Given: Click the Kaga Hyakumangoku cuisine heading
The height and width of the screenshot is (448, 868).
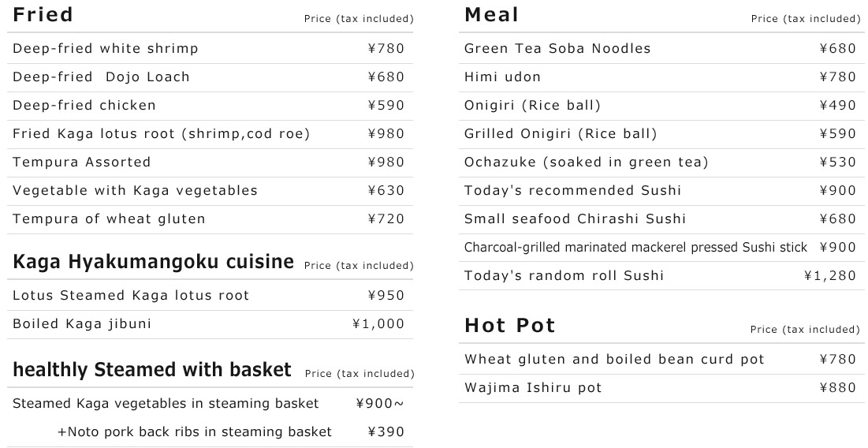Looking at the screenshot, I should click(x=153, y=263).
